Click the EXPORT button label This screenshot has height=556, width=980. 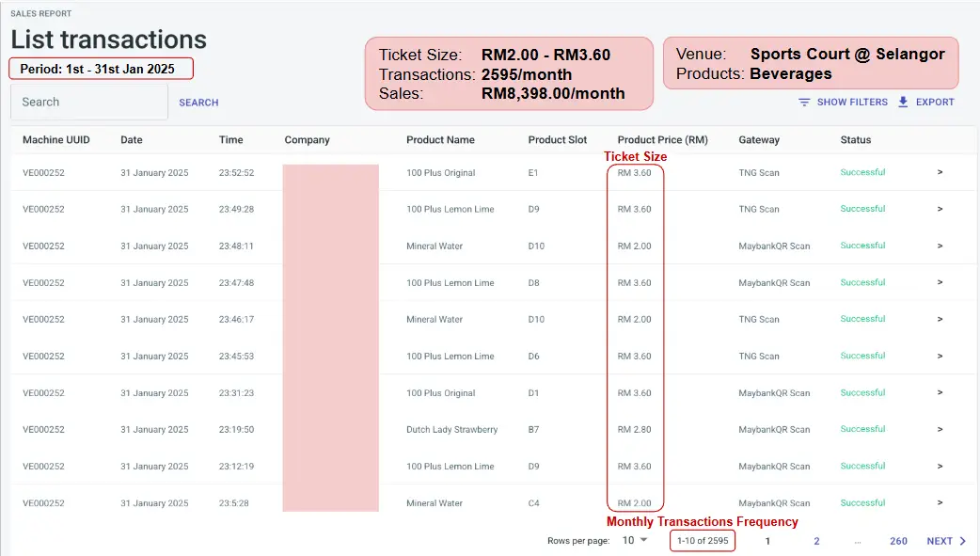[x=935, y=103]
